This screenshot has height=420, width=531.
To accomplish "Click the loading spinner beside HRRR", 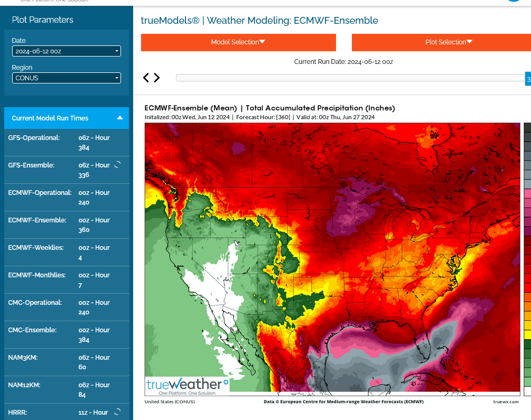I will (117, 412).
